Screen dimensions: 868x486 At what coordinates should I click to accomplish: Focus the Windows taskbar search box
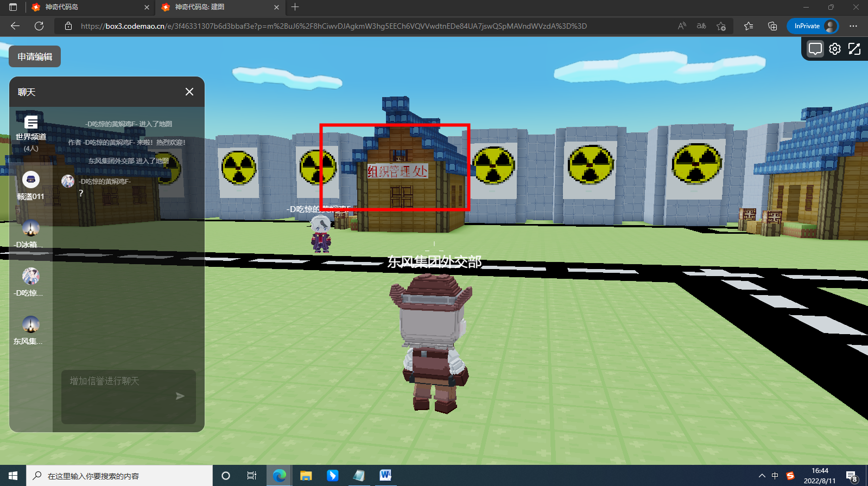click(119, 476)
